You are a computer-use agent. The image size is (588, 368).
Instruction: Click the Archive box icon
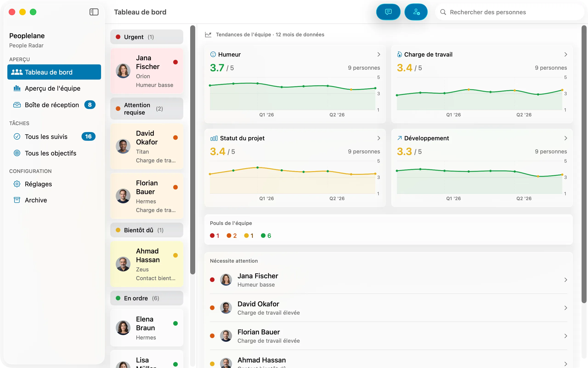[17, 200]
